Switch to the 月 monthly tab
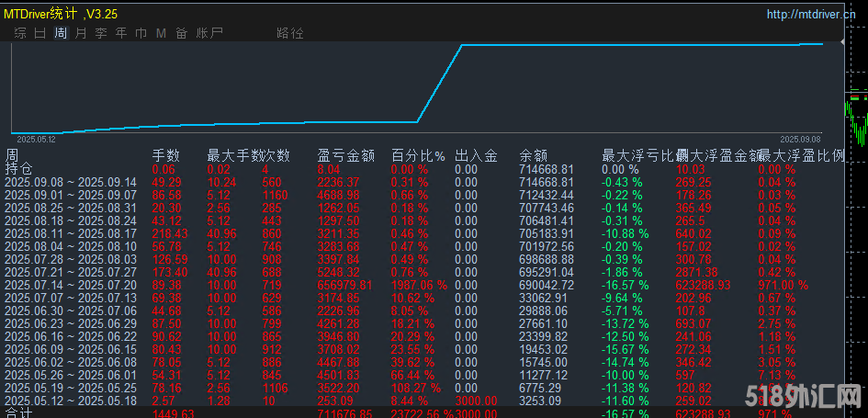Screen dimensions: 868x418 tap(81, 33)
